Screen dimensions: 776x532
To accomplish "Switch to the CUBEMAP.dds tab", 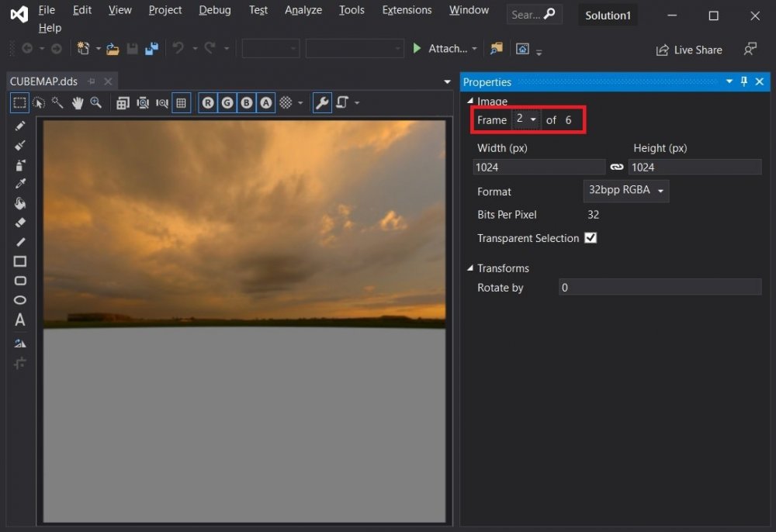I will 43,81.
